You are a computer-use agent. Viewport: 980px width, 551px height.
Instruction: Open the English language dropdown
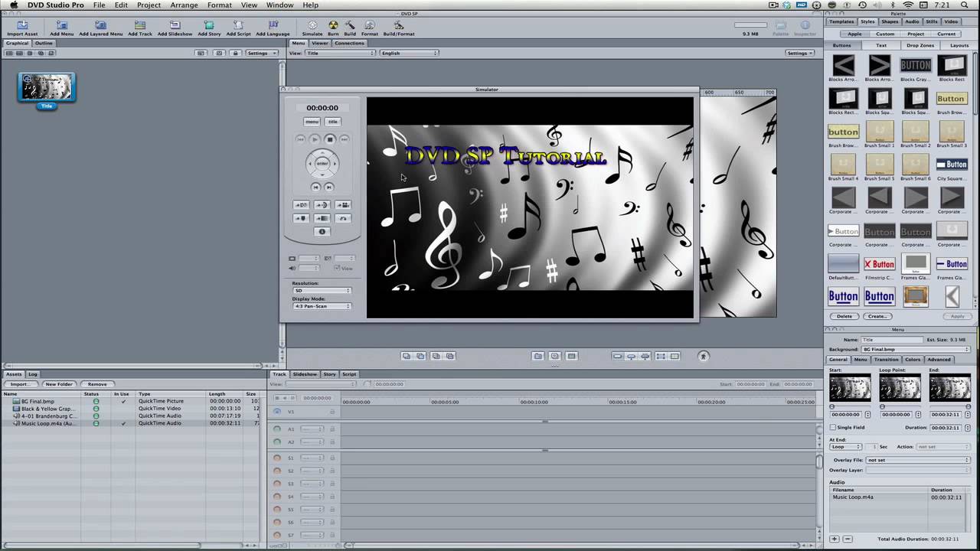(409, 53)
